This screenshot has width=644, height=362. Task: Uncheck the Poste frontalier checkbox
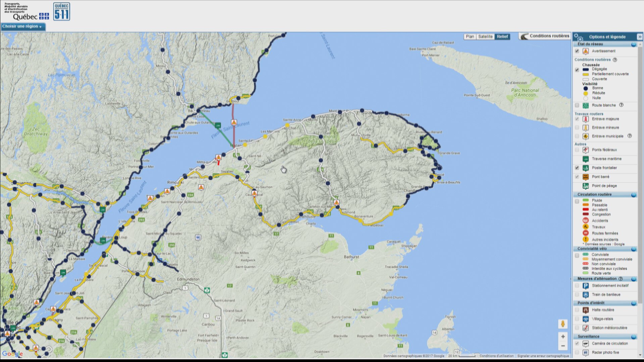click(577, 168)
